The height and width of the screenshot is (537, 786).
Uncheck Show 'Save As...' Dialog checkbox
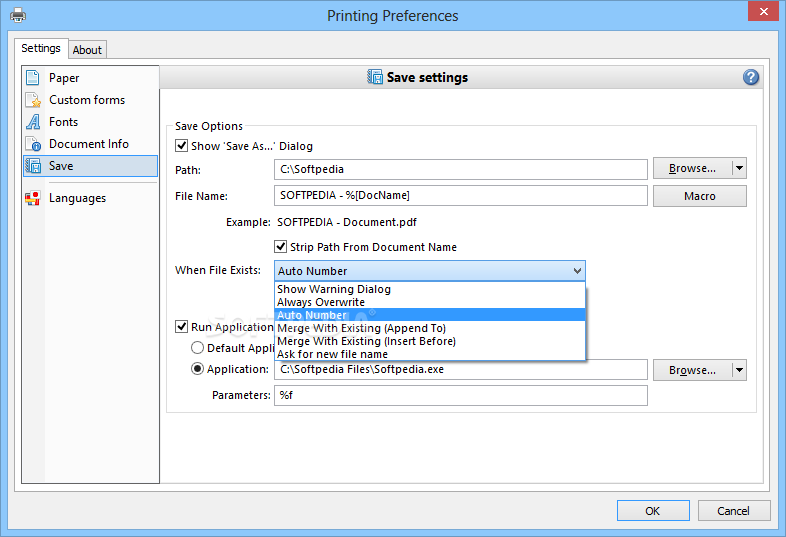click(181, 146)
